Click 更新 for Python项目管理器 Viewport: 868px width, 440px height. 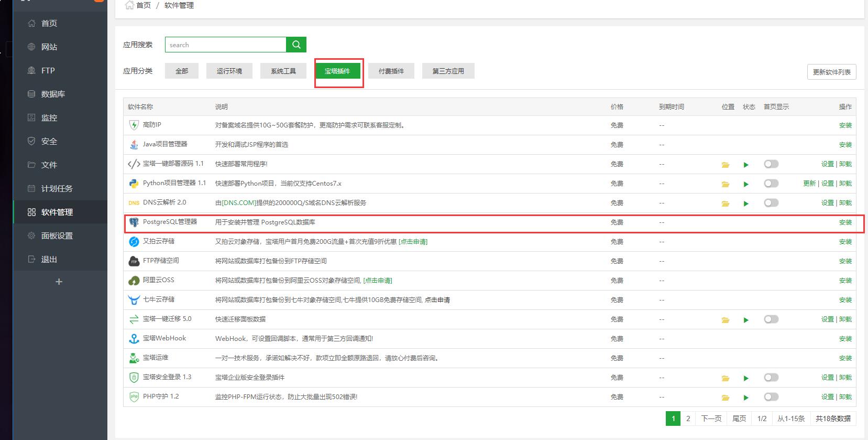coord(809,184)
